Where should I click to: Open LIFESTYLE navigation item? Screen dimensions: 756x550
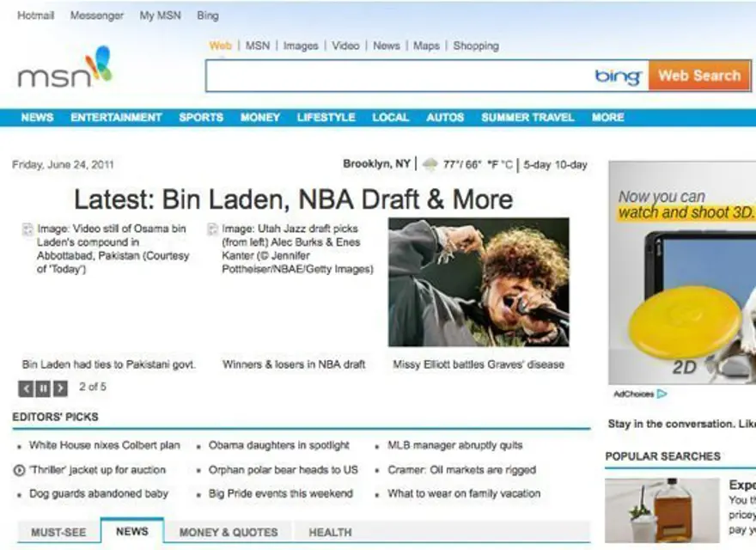(326, 117)
